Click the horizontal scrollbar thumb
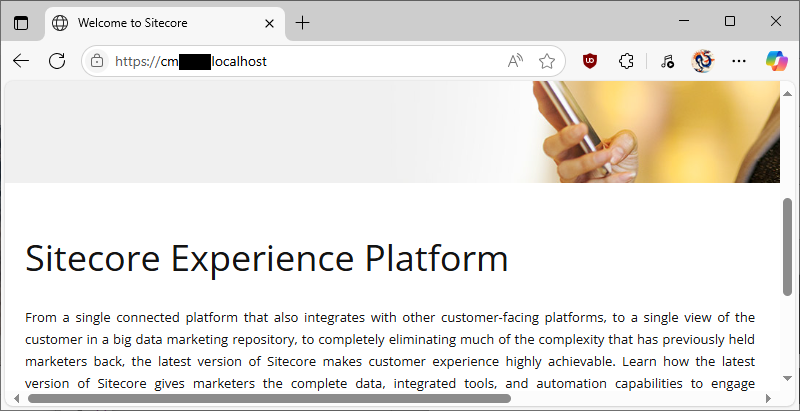800x411 pixels. [x=269, y=398]
